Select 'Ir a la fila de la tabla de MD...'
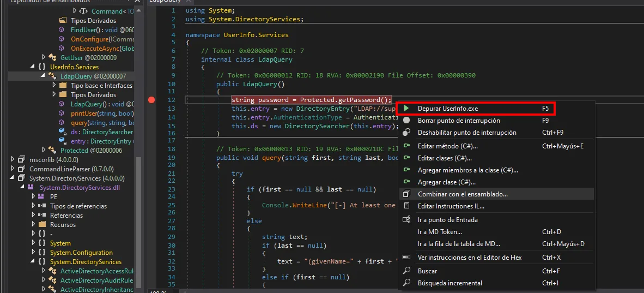The image size is (644, 293). pos(496,243)
